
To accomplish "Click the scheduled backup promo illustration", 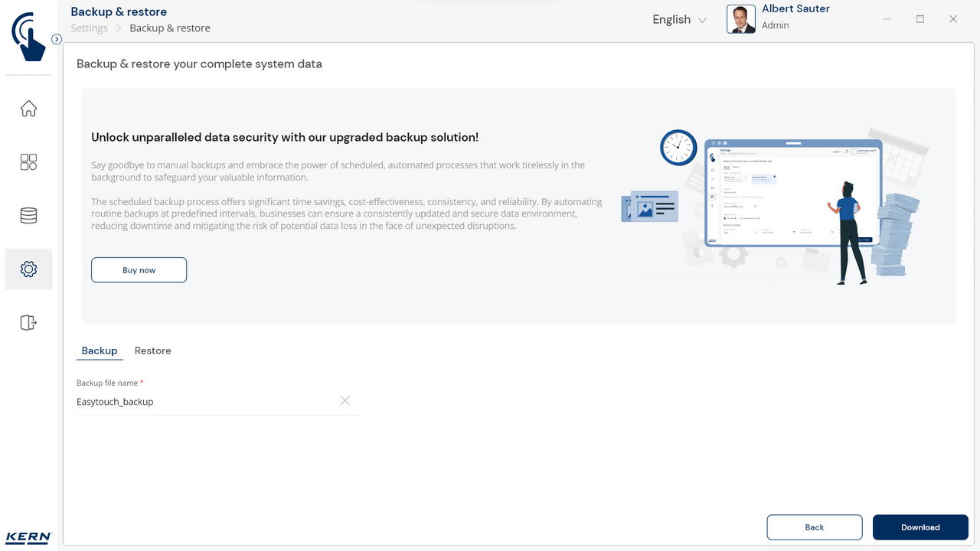I will click(773, 205).
